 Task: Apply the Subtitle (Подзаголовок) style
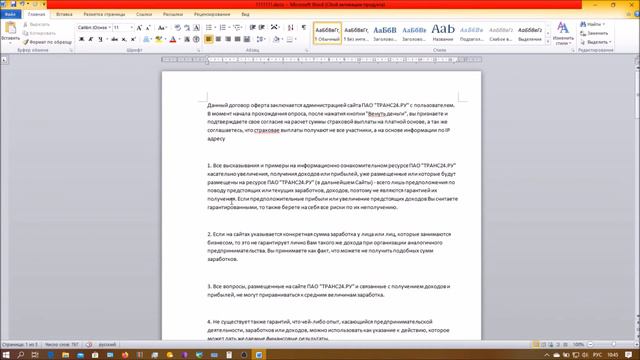[471, 33]
